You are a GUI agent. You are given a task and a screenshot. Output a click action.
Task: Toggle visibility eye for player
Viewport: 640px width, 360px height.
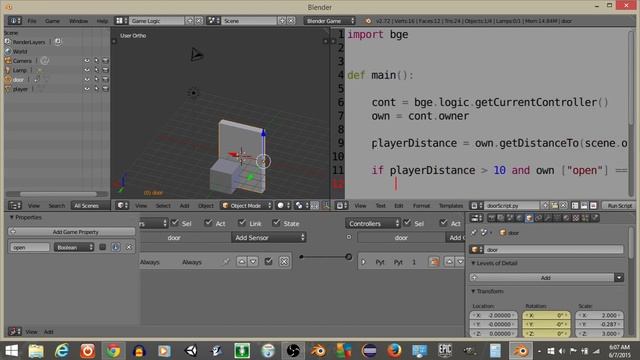pos(87,89)
